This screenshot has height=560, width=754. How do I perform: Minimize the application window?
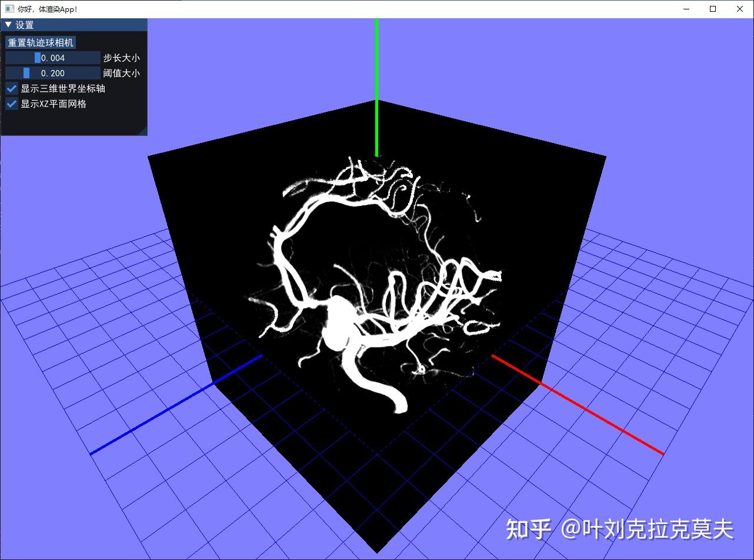coord(686,9)
